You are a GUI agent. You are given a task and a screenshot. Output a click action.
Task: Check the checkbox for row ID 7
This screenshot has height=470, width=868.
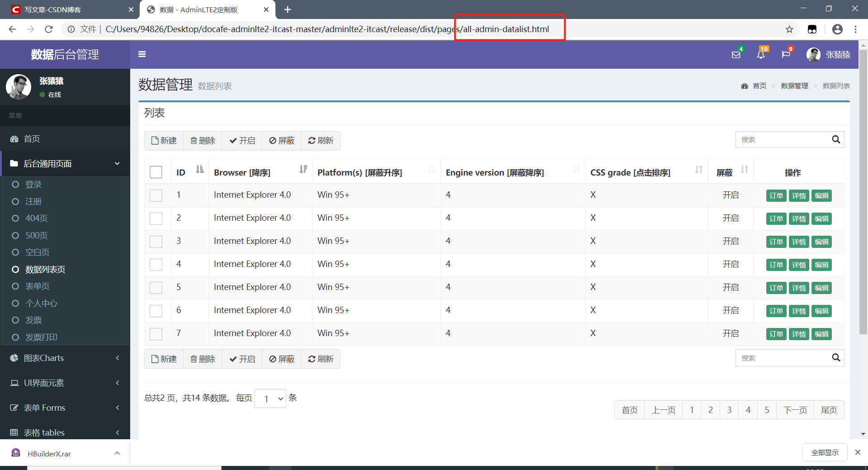[156, 334]
